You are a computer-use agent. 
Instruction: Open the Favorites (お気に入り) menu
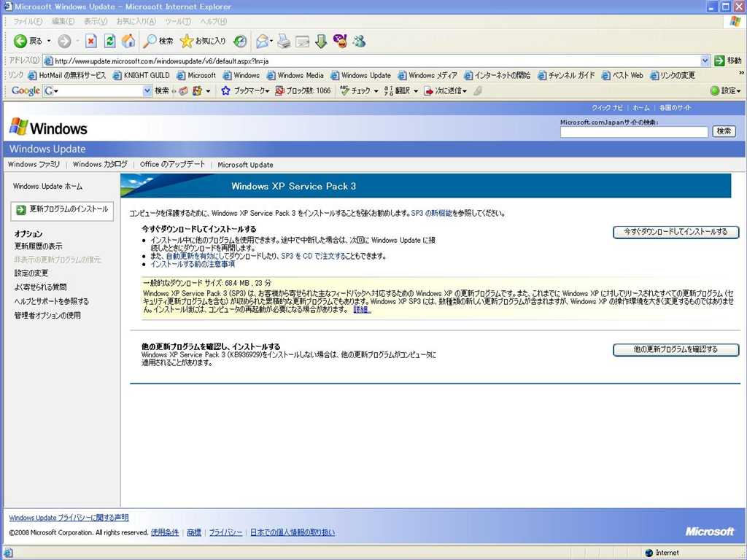pos(136,21)
